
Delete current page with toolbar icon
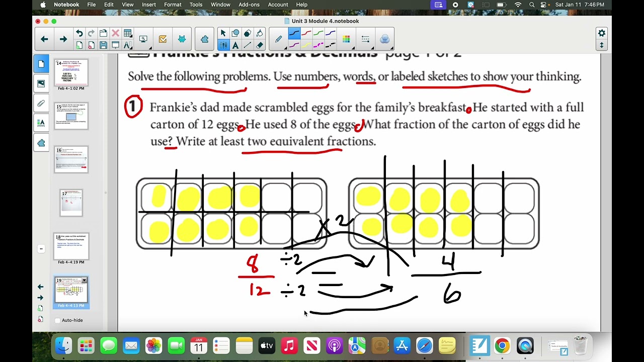91,45
